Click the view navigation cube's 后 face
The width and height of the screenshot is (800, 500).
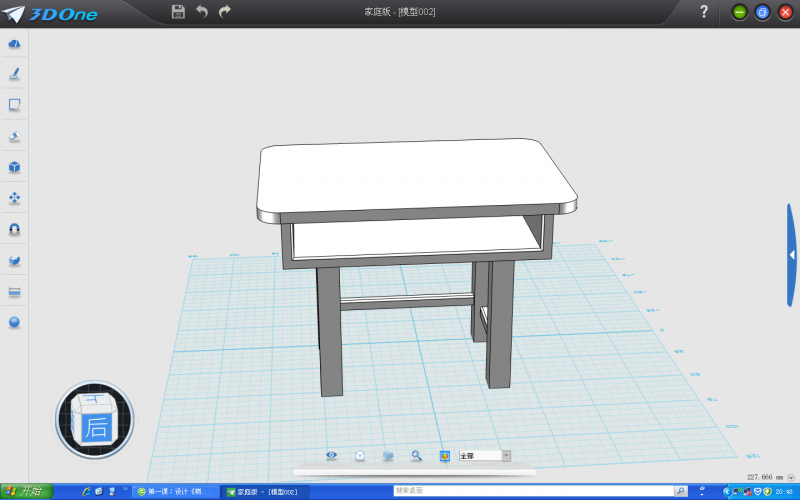click(95, 427)
